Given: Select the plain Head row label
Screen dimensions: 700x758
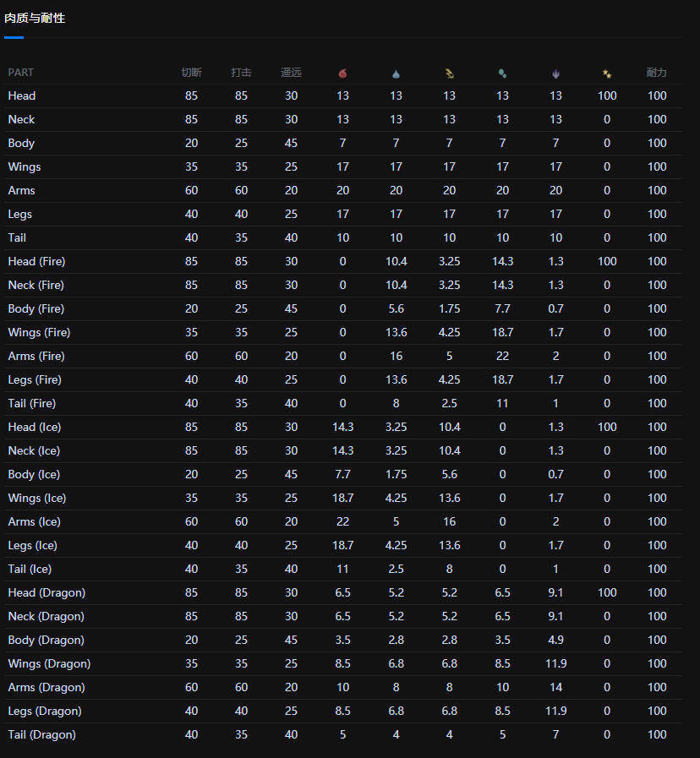Looking at the screenshot, I should pos(22,95).
